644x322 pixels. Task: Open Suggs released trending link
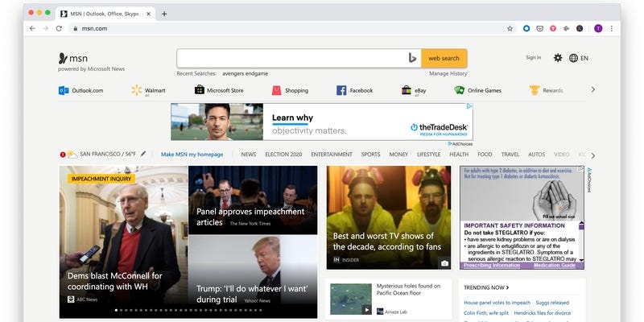tap(552, 303)
